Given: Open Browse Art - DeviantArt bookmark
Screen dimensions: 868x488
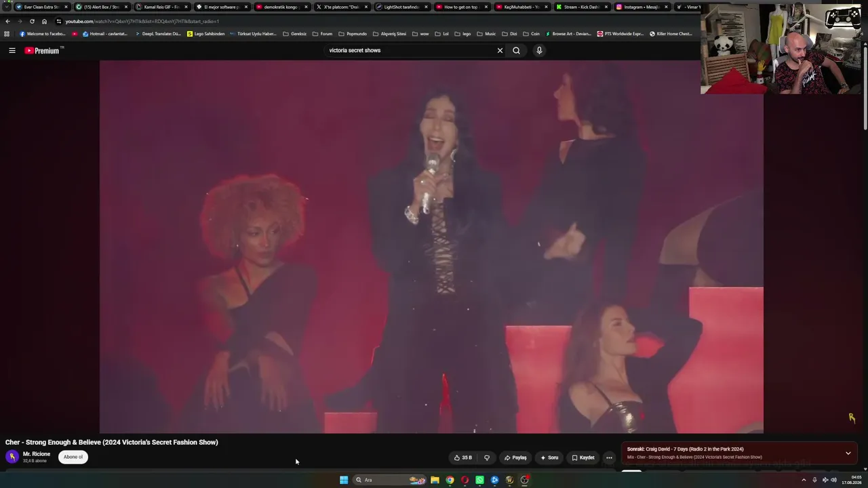Looking at the screenshot, I should coord(568,34).
